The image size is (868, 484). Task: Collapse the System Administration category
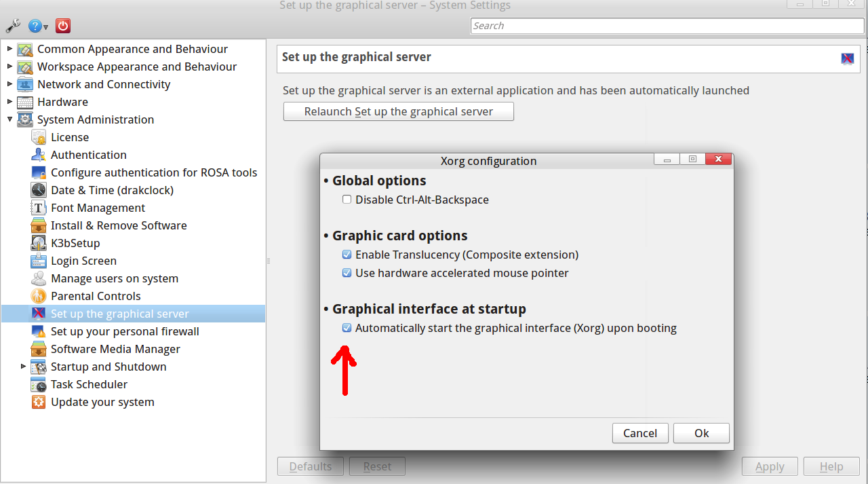pyautogui.click(x=9, y=119)
